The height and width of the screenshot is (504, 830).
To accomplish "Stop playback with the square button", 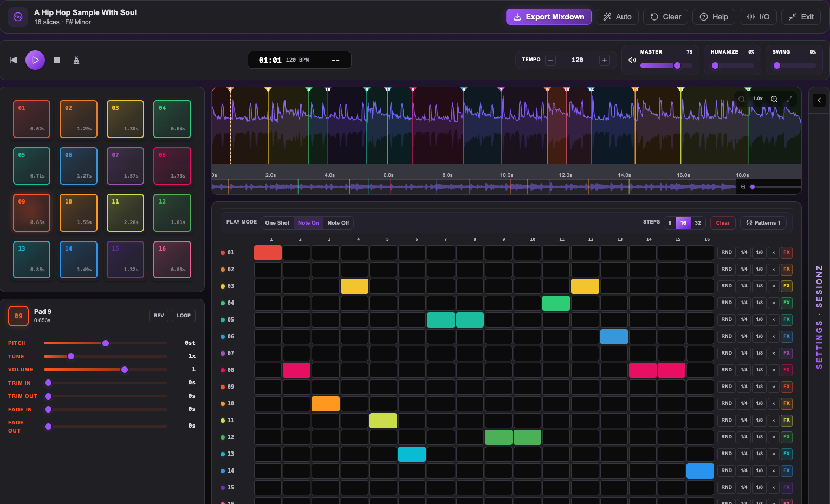I will [x=57, y=60].
